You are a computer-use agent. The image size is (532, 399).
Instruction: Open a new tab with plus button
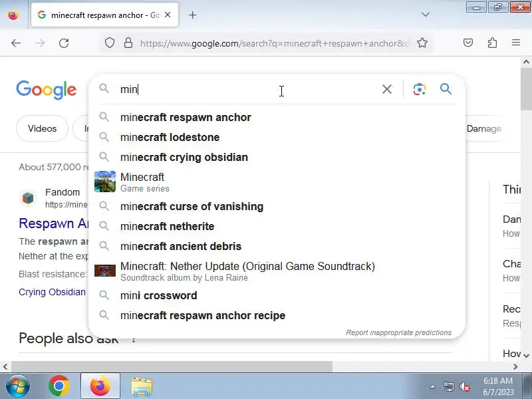(192, 15)
